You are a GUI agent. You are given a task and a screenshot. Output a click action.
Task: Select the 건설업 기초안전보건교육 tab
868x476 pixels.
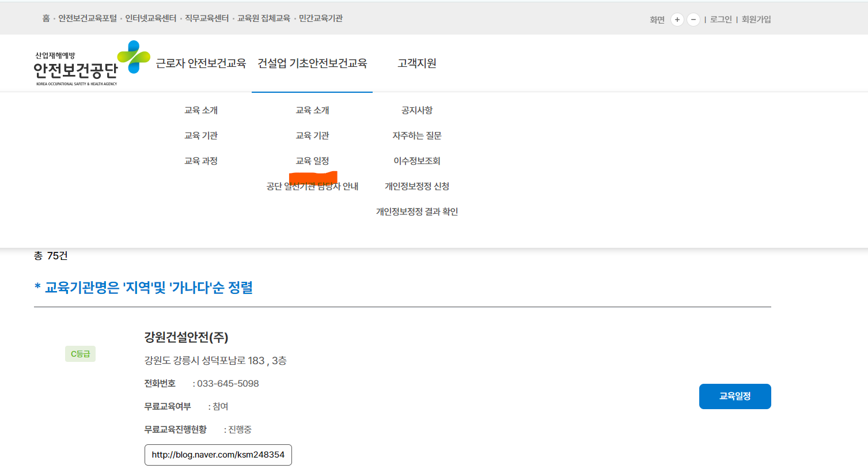coord(312,63)
